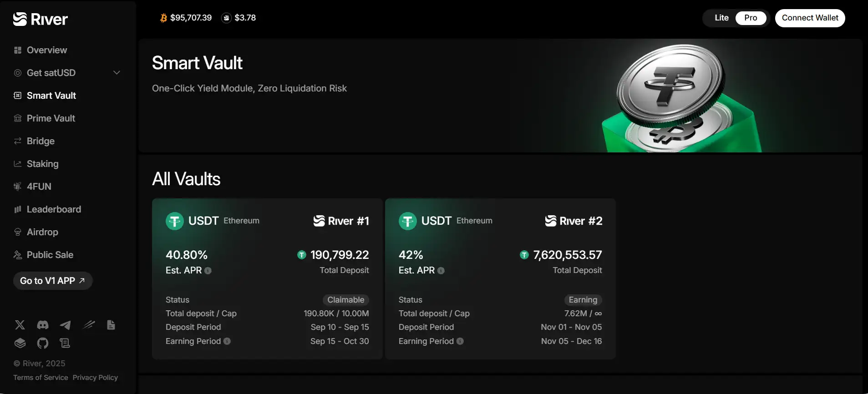The width and height of the screenshot is (868, 394).
Task: Open the X (Twitter) social link icon
Action: coord(20,325)
